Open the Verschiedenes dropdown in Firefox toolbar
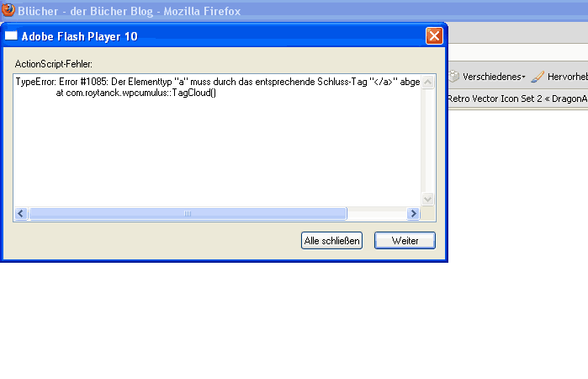The height and width of the screenshot is (379, 588). [494, 77]
